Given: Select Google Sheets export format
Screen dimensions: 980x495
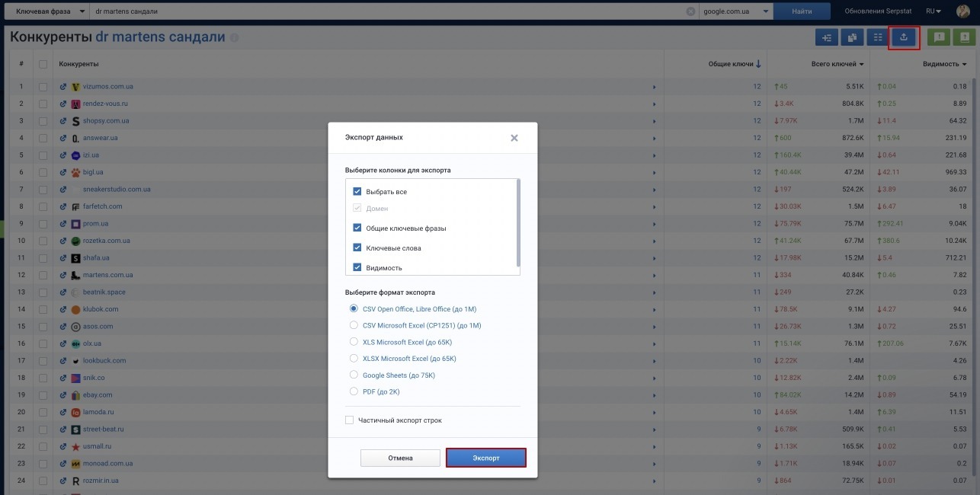Looking at the screenshot, I should [x=354, y=375].
